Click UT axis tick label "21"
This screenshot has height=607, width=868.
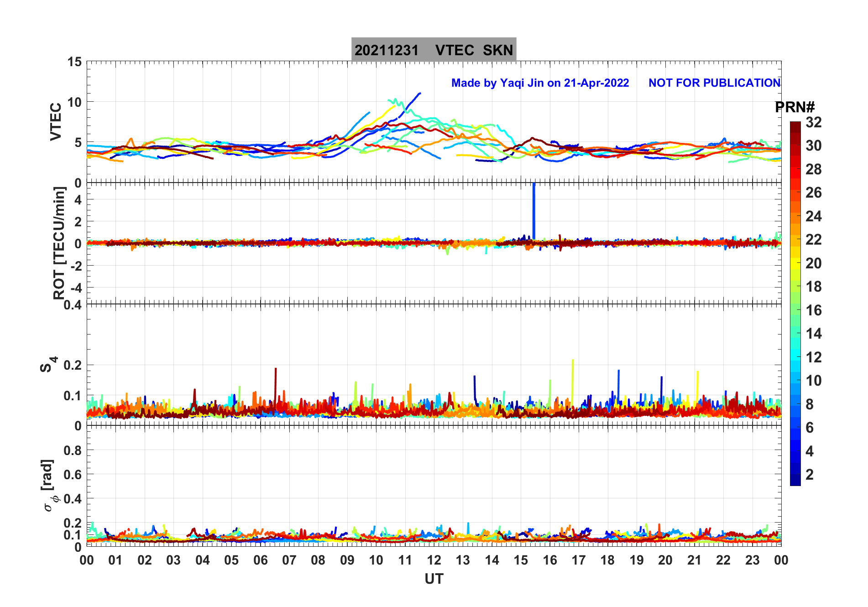tap(694, 560)
